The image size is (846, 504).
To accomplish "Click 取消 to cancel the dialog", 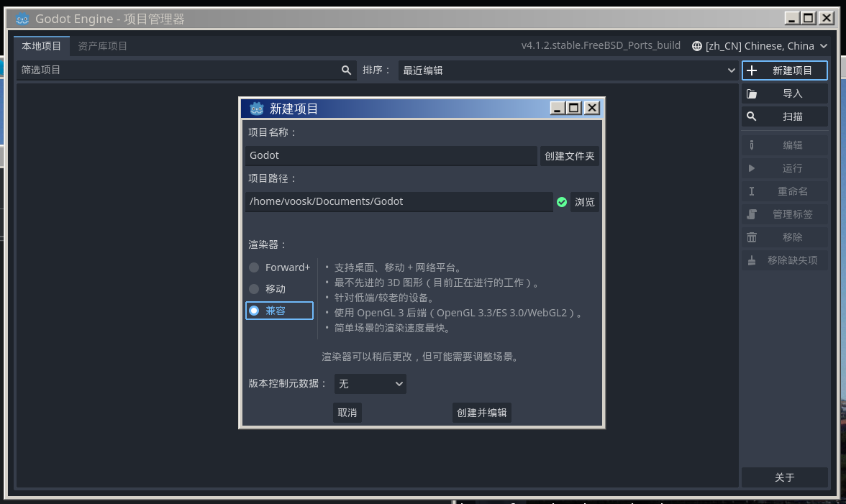I will coord(347,413).
